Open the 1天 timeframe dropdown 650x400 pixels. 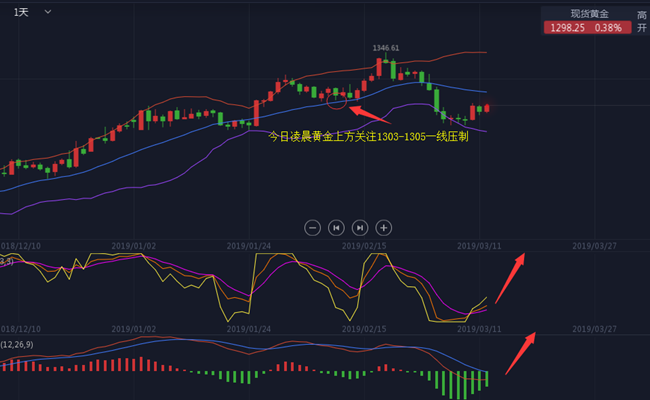32,12
